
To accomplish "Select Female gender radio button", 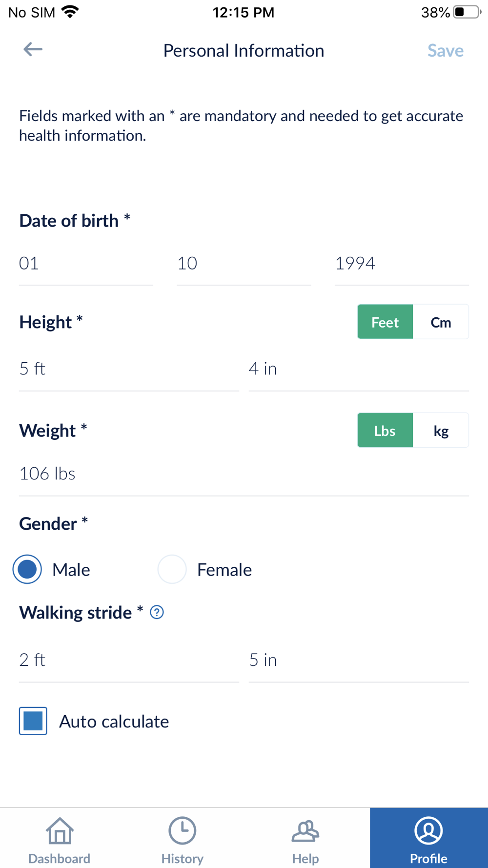I will pos(172,569).
